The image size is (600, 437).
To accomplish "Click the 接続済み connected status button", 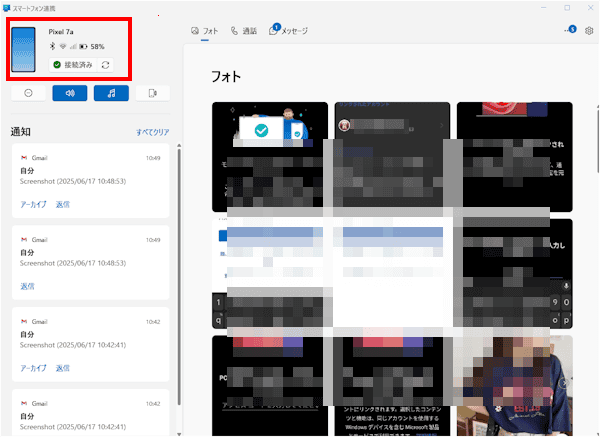I will [73, 65].
